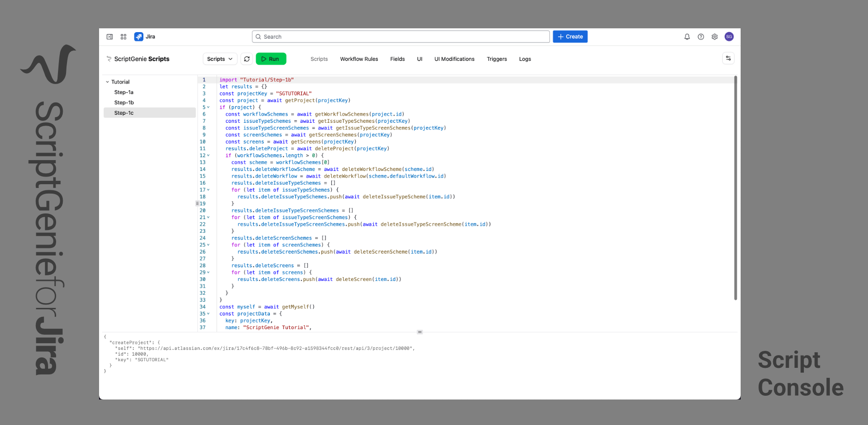Open the Scripts dropdown button
This screenshot has height=425, width=868.
coord(220,59)
